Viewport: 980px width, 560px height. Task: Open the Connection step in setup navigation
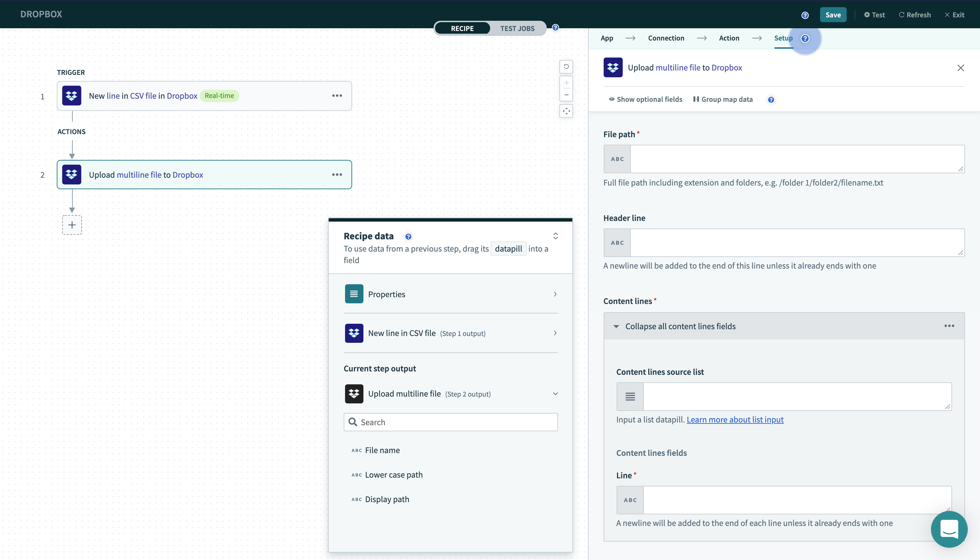pyautogui.click(x=666, y=38)
